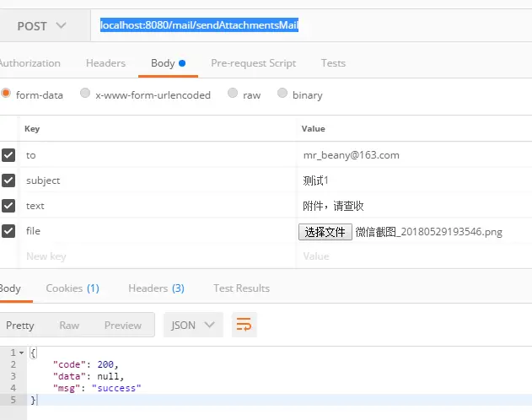
Task: Open the JSON format dropdown
Action: point(193,325)
